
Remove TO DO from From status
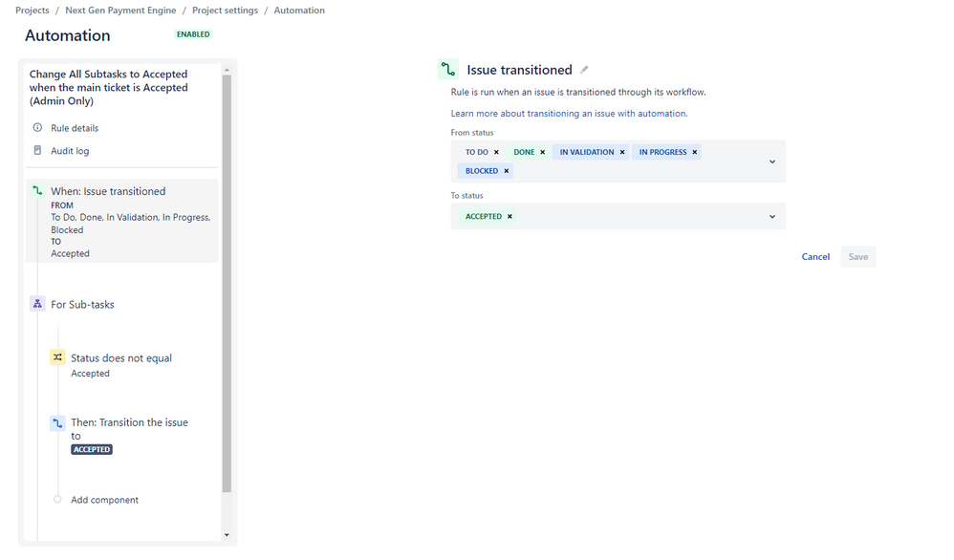(x=496, y=152)
